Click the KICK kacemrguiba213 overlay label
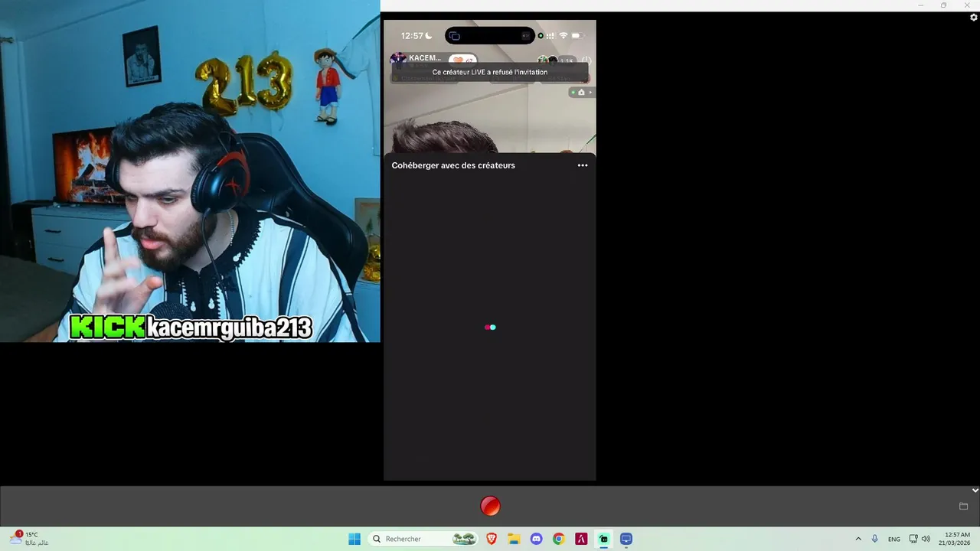This screenshot has height=551, width=980. pyautogui.click(x=191, y=328)
